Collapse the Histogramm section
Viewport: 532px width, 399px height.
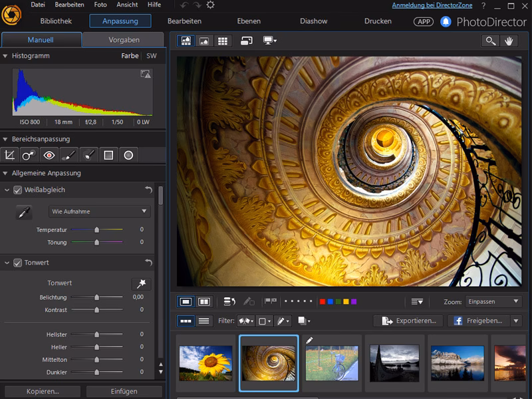[6, 56]
